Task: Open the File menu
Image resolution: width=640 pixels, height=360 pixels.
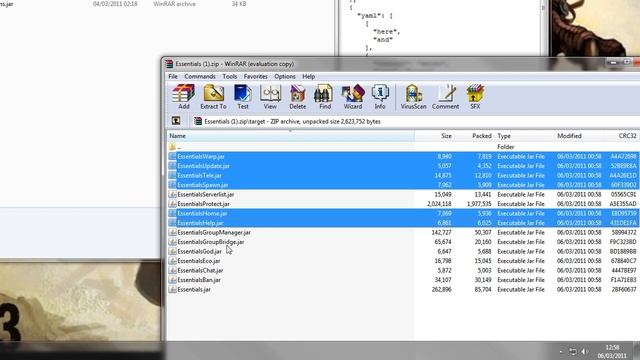Action: 173,76
